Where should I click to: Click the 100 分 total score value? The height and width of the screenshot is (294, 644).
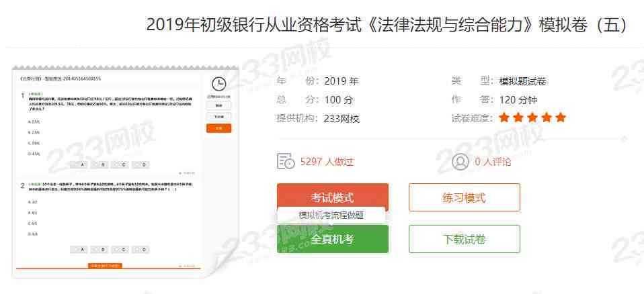click(338, 100)
